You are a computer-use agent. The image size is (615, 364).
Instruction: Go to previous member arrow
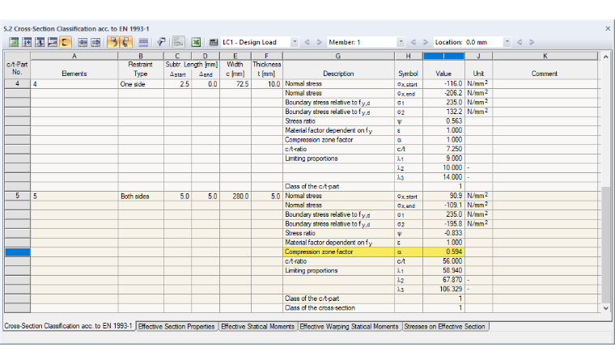tap(413, 42)
